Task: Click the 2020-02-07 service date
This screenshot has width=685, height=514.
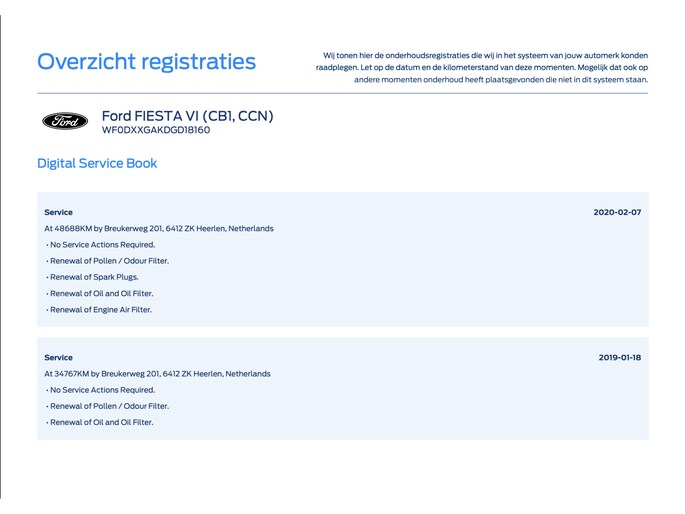Action: coord(617,212)
